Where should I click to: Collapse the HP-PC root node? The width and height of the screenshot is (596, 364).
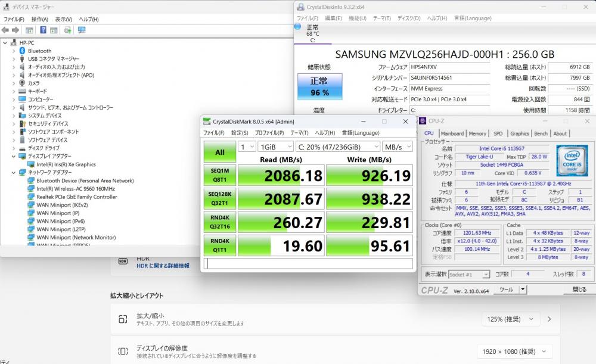coord(5,43)
